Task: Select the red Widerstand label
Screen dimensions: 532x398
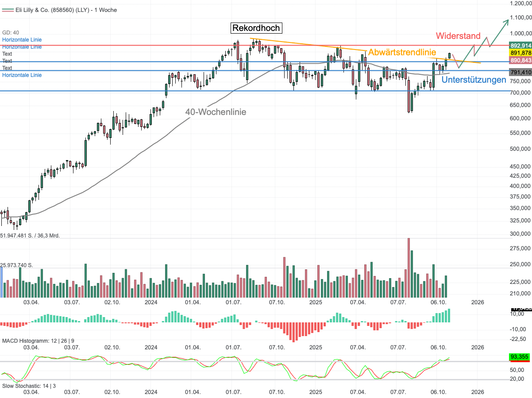Action: click(x=458, y=36)
